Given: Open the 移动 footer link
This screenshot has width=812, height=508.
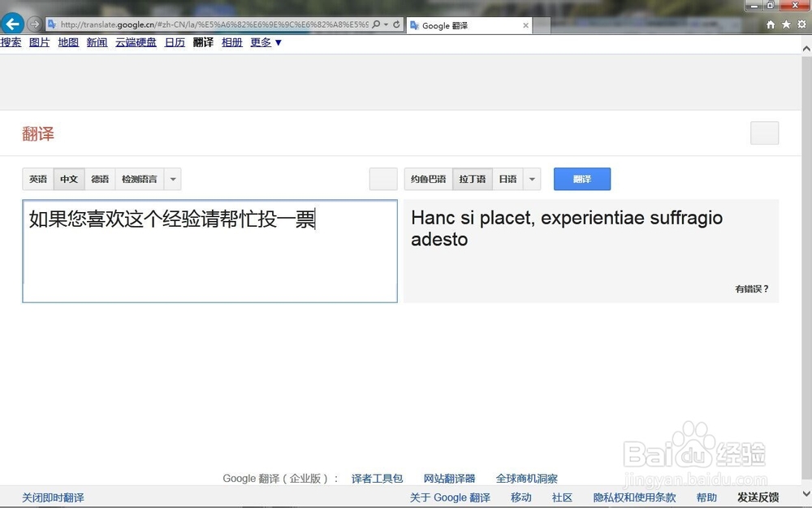Looking at the screenshot, I should click(x=521, y=497).
